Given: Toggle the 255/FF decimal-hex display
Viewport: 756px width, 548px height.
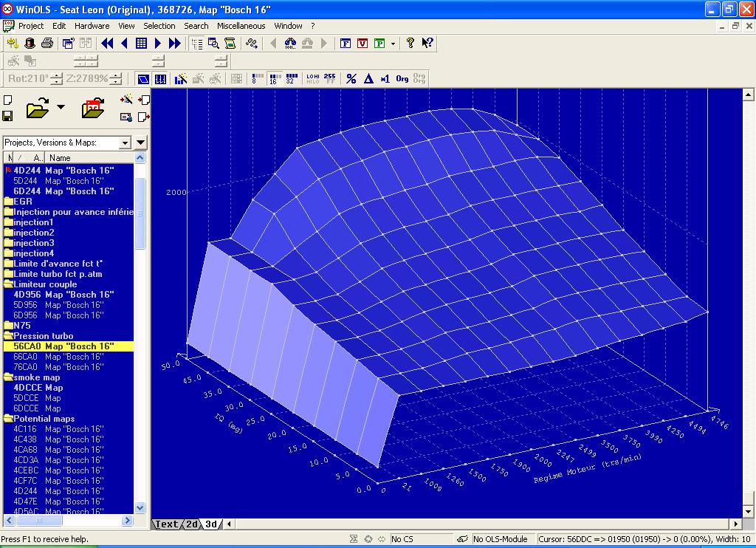Looking at the screenshot, I should point(330,78).
